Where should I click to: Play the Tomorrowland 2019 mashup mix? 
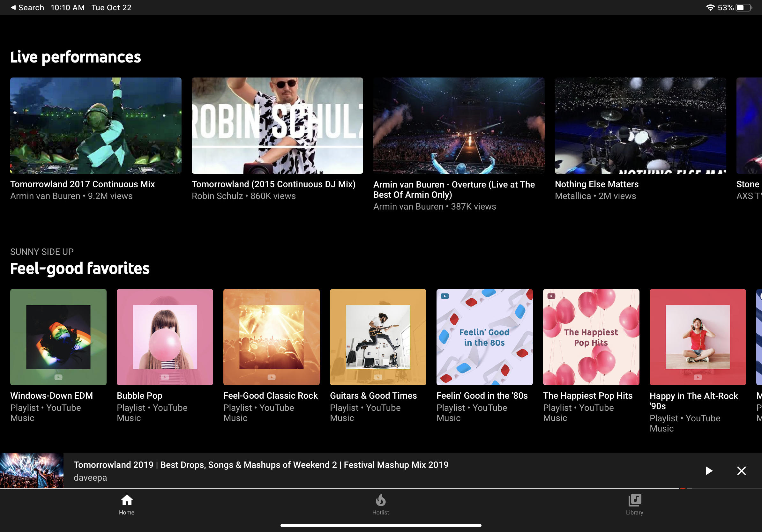click(x=709, y=471)
